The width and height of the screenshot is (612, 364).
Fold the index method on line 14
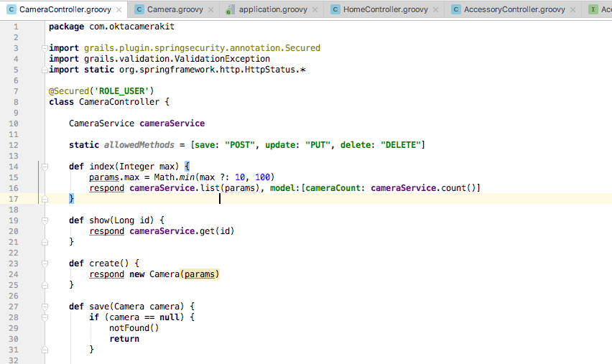coord(45,167)
